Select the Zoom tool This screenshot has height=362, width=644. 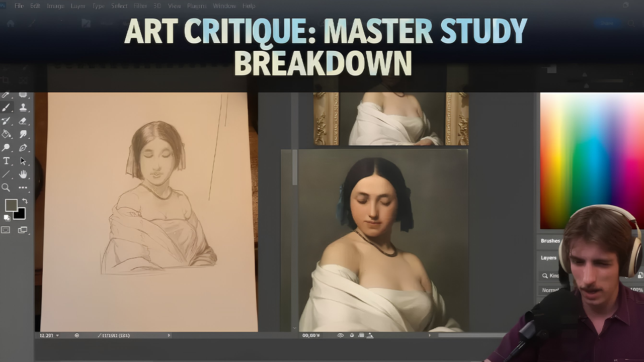point(6,188)
